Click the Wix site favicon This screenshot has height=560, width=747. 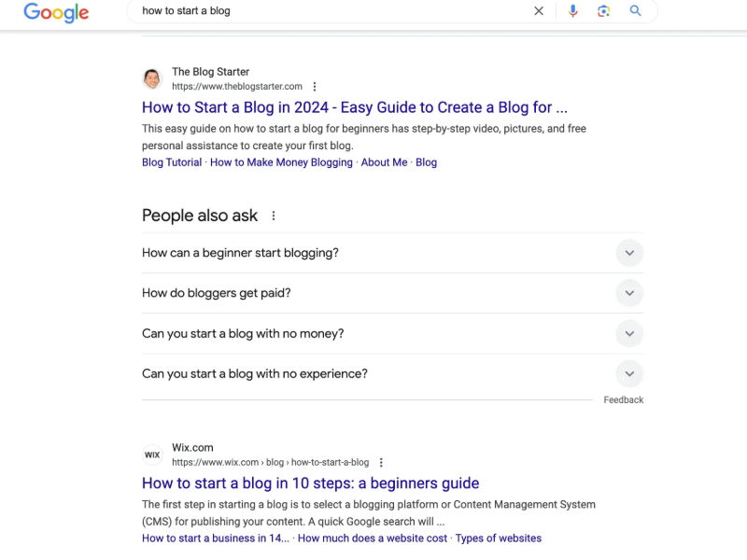click(152, 455)
